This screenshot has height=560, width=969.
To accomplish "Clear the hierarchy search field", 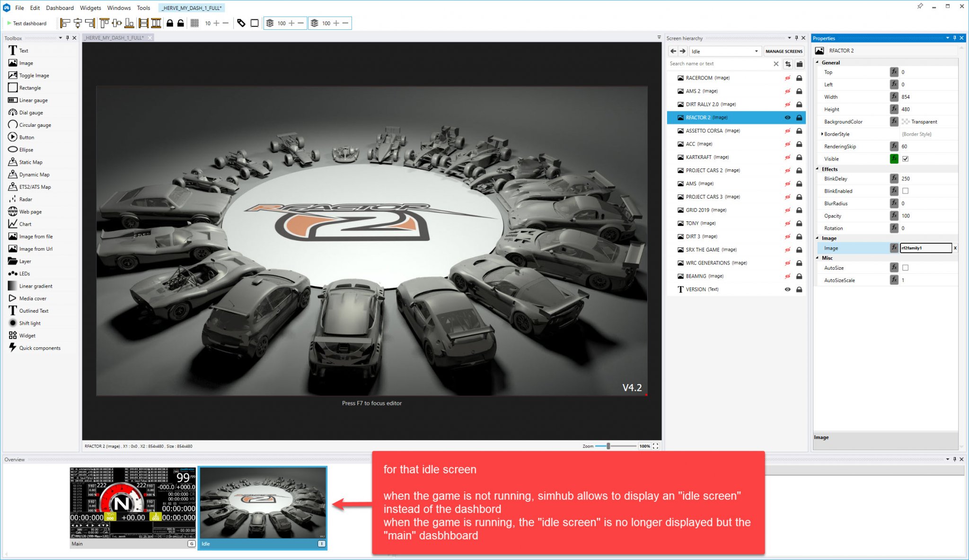I will coord(776,64).
